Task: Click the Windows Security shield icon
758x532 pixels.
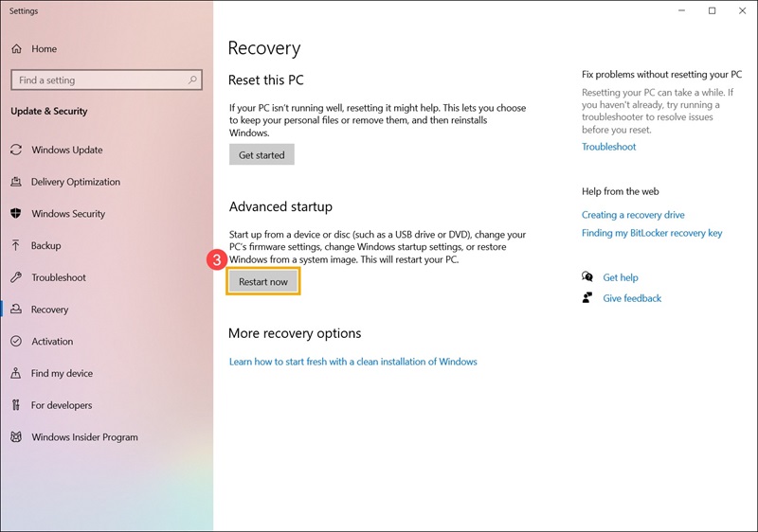Action: (16, 214)
